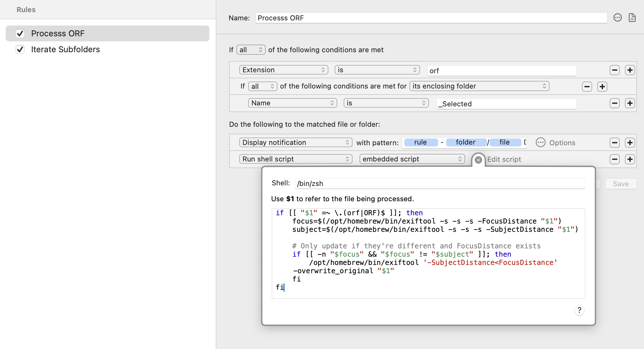Viewport: 644px width, 349px height.
Task: Click the folder token in notification pattern
Action: pyautogui.click(x=465, y=142)
